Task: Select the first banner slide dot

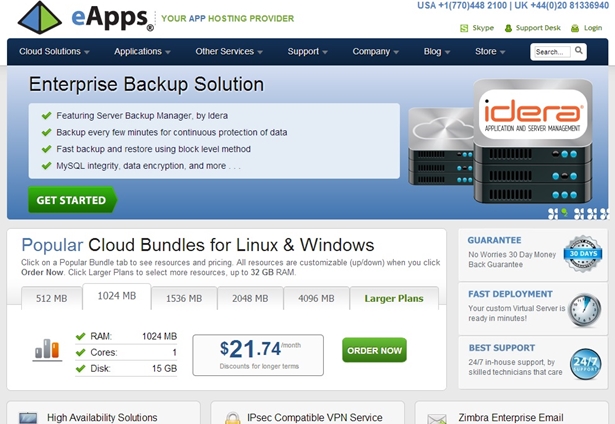Action: [x=553, y=213]
